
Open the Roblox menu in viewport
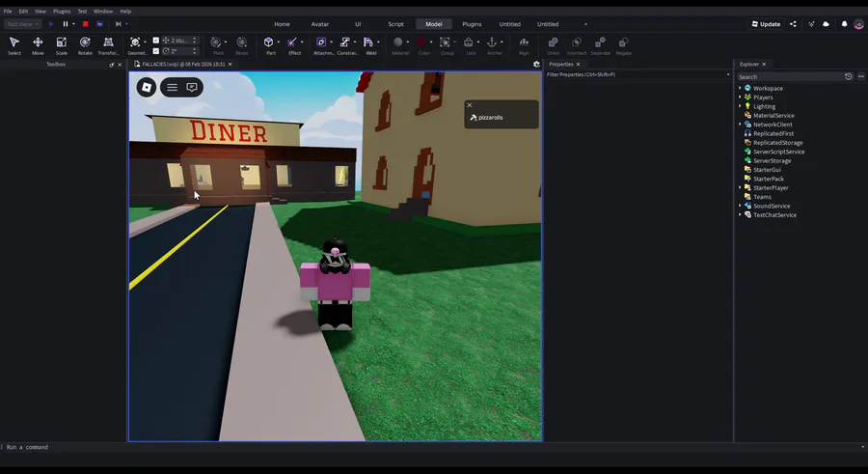147,87
